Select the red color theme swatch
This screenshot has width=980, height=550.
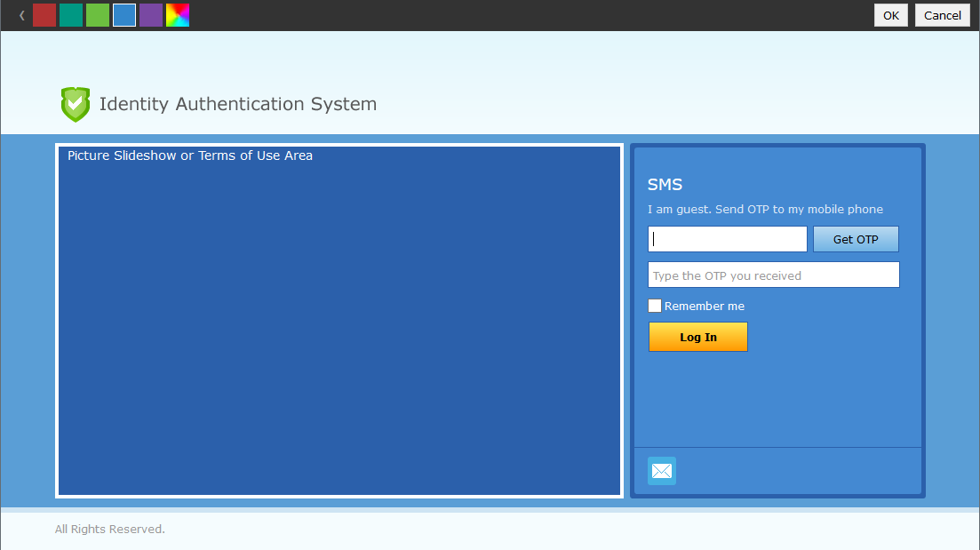(x=44, y=15)
